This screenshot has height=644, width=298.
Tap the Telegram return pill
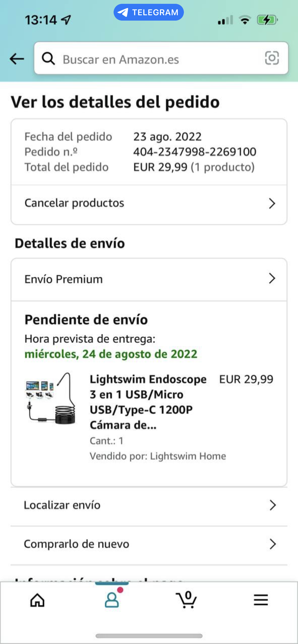click(149, 12)
